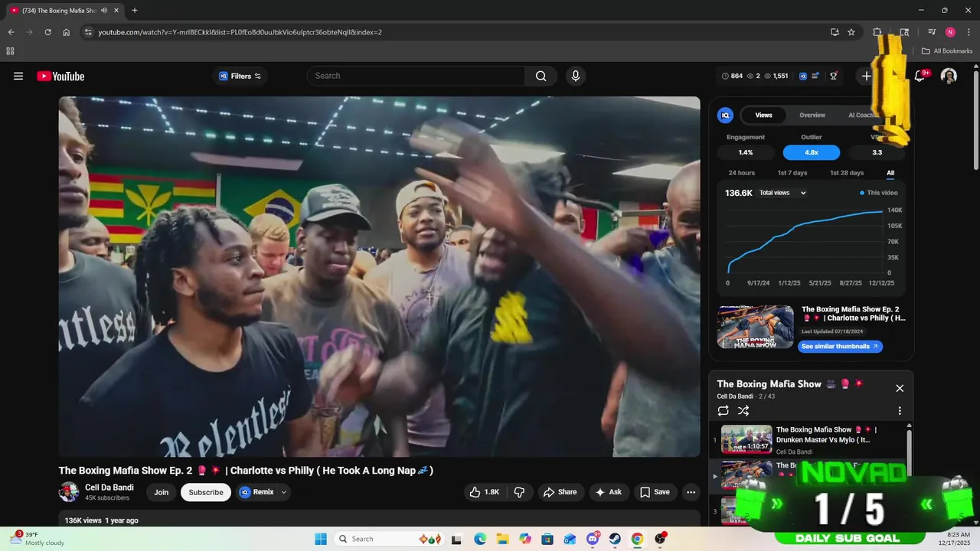Close the Boxing Mafia Show playlist panel
The height and width of the screenshot is (551, 980).
(900, 388)
